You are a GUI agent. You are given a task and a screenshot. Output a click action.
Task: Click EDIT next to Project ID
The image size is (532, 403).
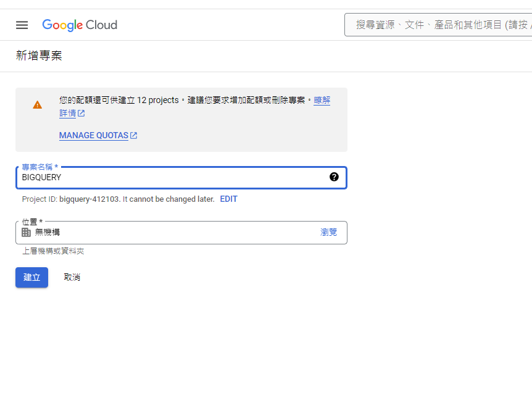(229, 199)
